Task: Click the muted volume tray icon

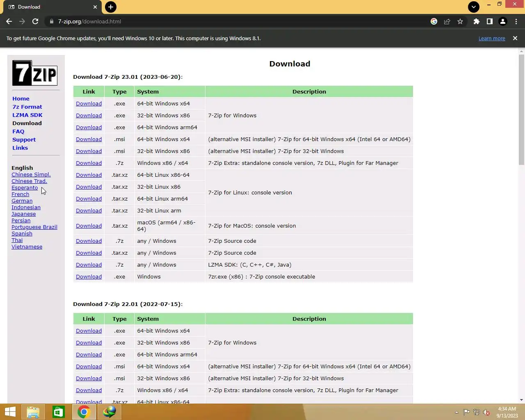Action: tap(486, 412)
